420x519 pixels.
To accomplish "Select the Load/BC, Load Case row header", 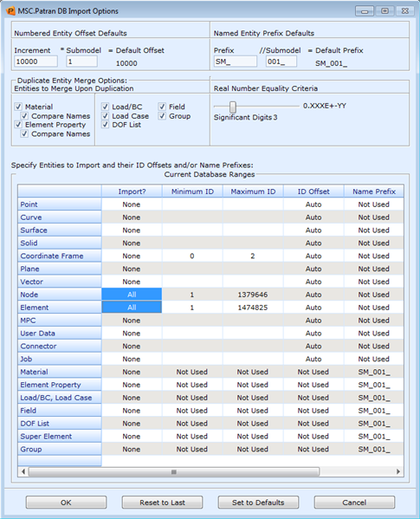I will click(60, 398).
